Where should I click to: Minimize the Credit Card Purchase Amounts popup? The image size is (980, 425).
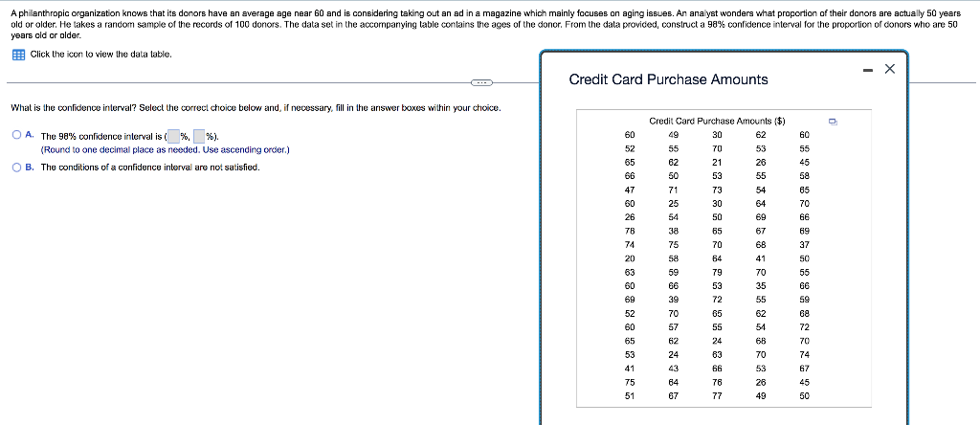pos(867,70)
